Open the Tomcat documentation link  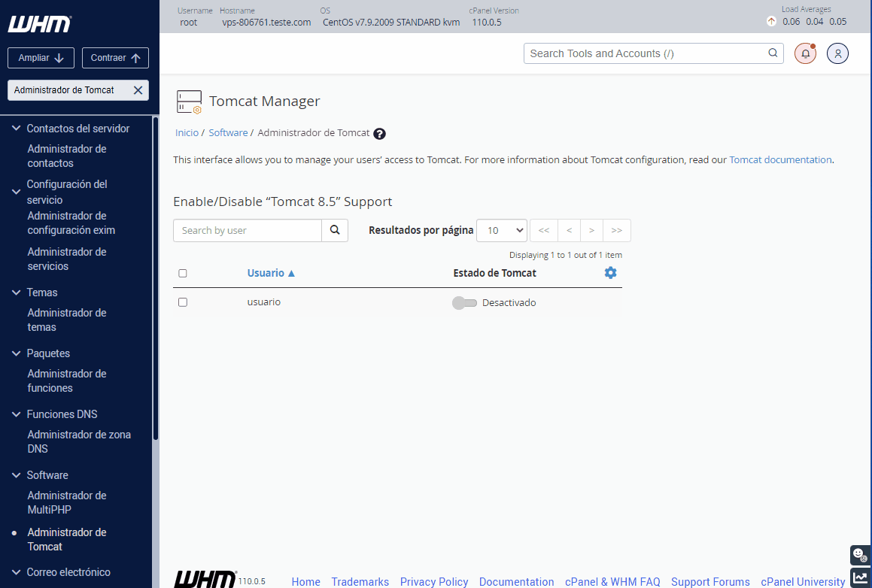tap(780, 160)
